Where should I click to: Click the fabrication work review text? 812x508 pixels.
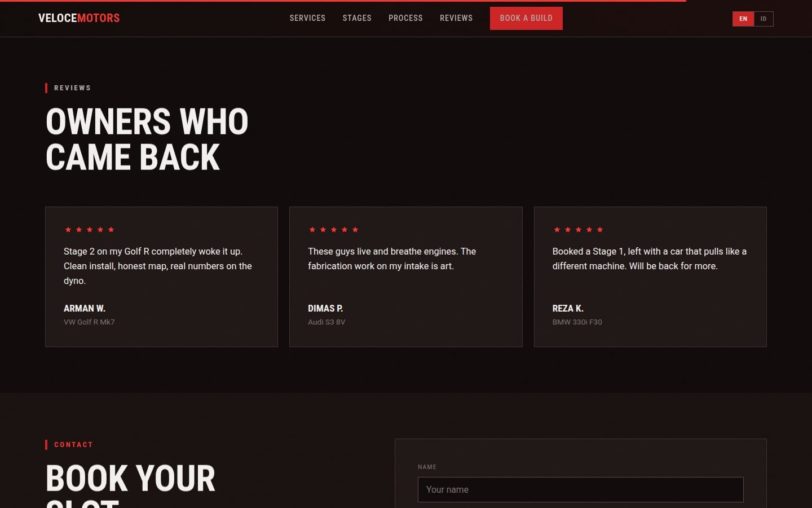click(x=392, y=259)
